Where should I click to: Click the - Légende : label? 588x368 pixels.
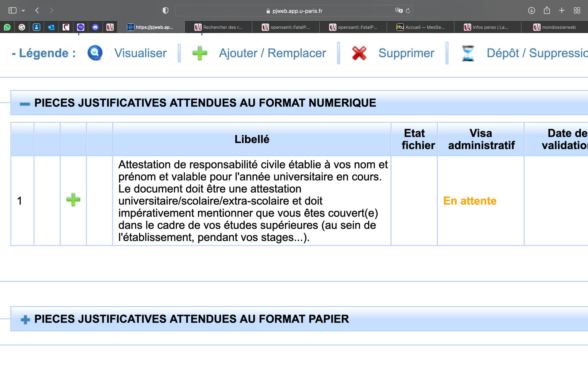[x=43, y=53]
